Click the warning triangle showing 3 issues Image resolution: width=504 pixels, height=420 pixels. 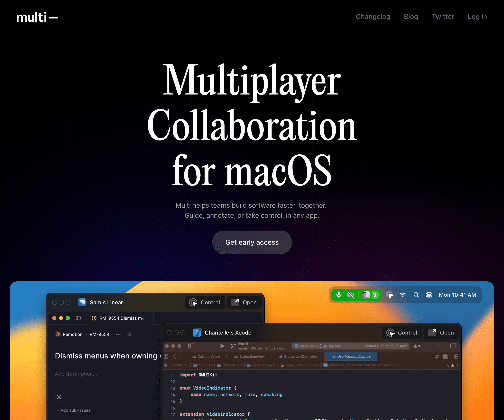[417, 346]
